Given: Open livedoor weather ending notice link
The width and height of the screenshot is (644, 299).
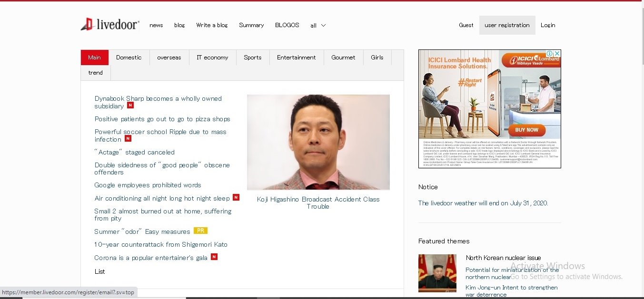Looking at the screenshot, I should 483,203.
